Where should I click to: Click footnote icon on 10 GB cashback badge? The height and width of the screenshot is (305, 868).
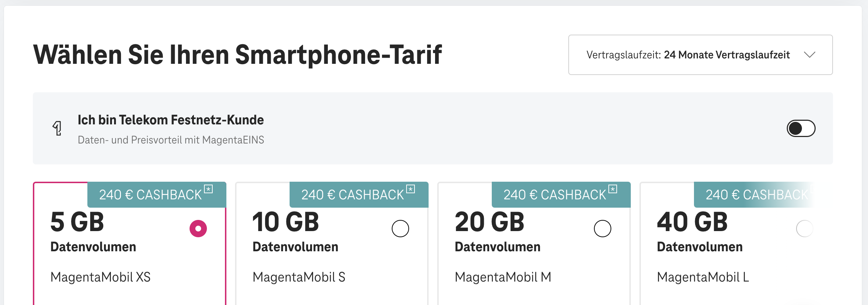point(411,189)
